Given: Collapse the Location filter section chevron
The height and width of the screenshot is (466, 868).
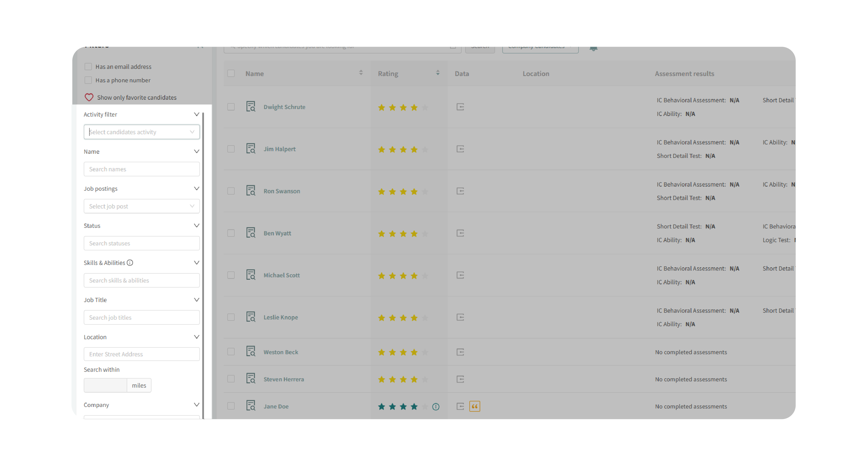Looking at the screenshot, I should [196, 337].
